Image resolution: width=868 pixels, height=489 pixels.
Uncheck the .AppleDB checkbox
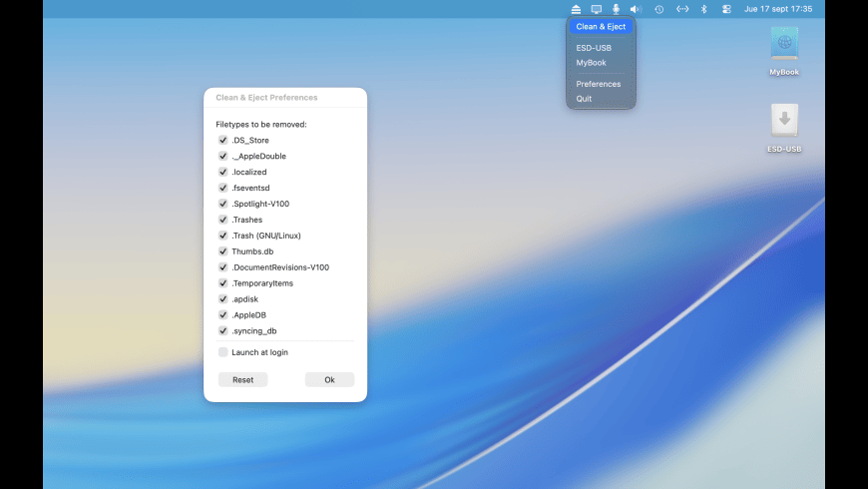pyautogui.click(x=223, y=314)
